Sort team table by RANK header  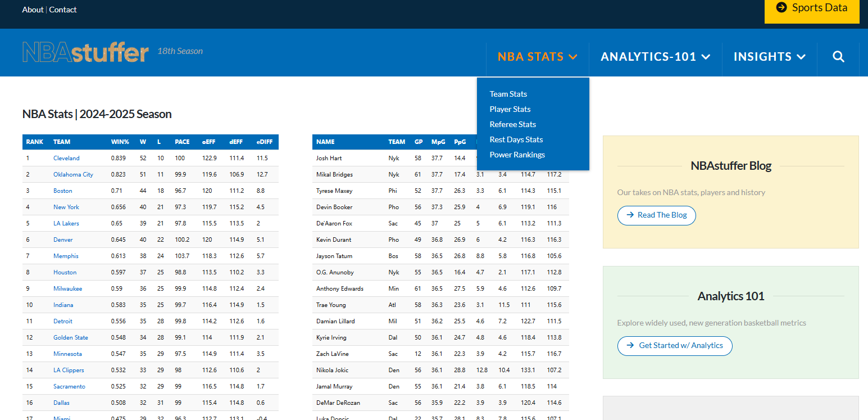tap(35, 142)
